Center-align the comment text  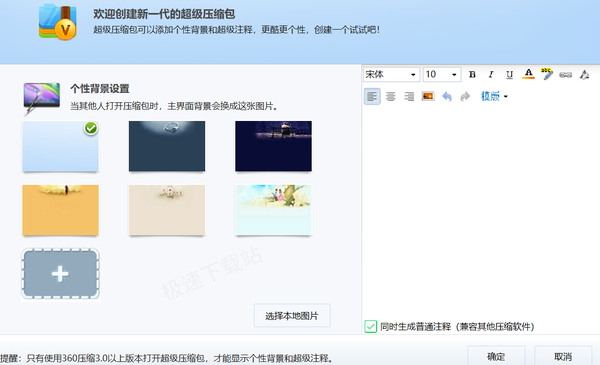coord(390,96)
